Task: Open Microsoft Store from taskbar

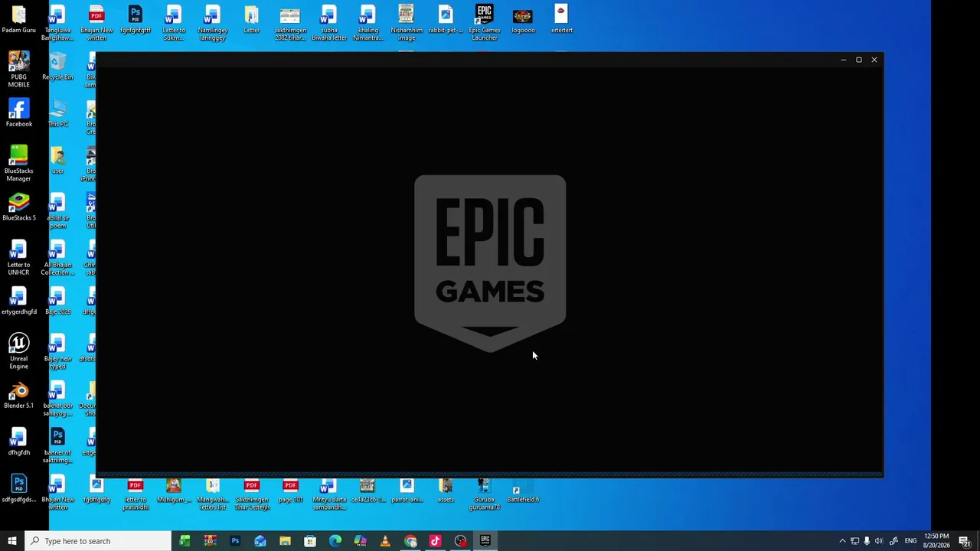Action: pos(310,541)
